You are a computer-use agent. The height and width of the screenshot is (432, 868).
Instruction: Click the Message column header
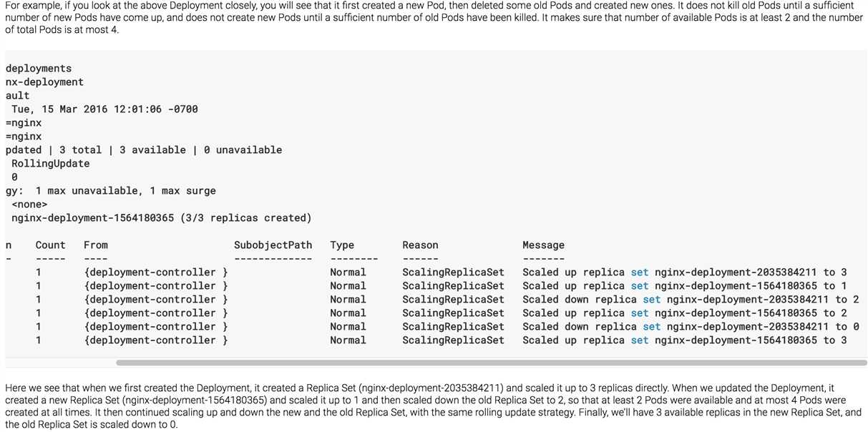tap(543, 245)
